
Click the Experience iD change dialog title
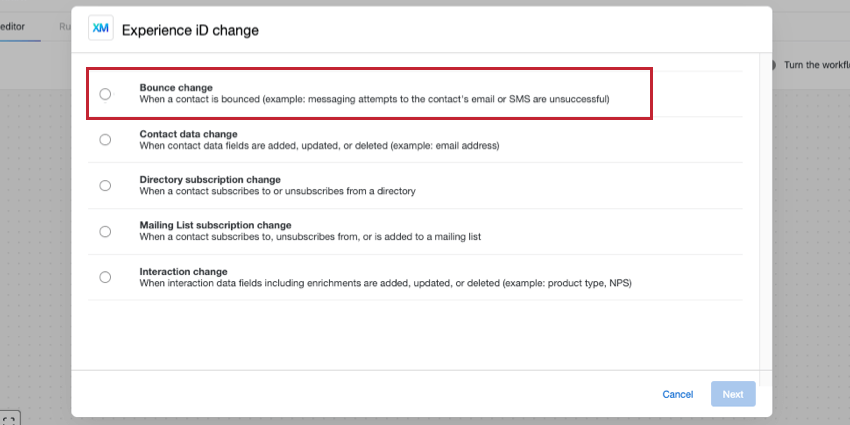(x=190, y=30)
